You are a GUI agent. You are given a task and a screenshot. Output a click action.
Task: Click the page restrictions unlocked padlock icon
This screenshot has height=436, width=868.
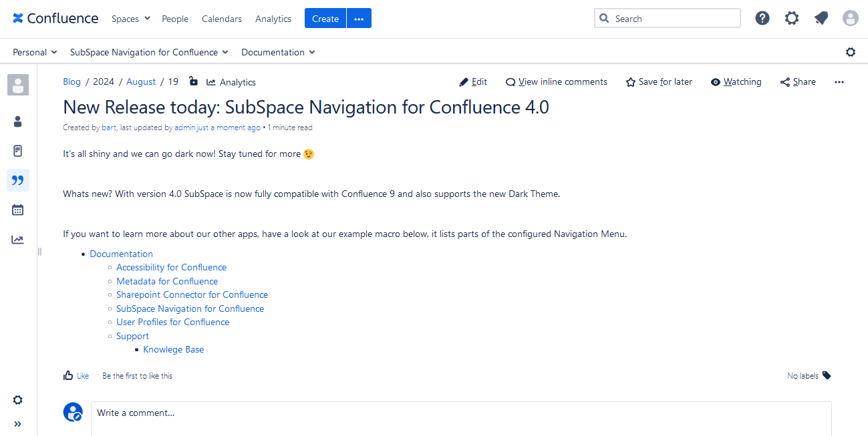point(193,81)
